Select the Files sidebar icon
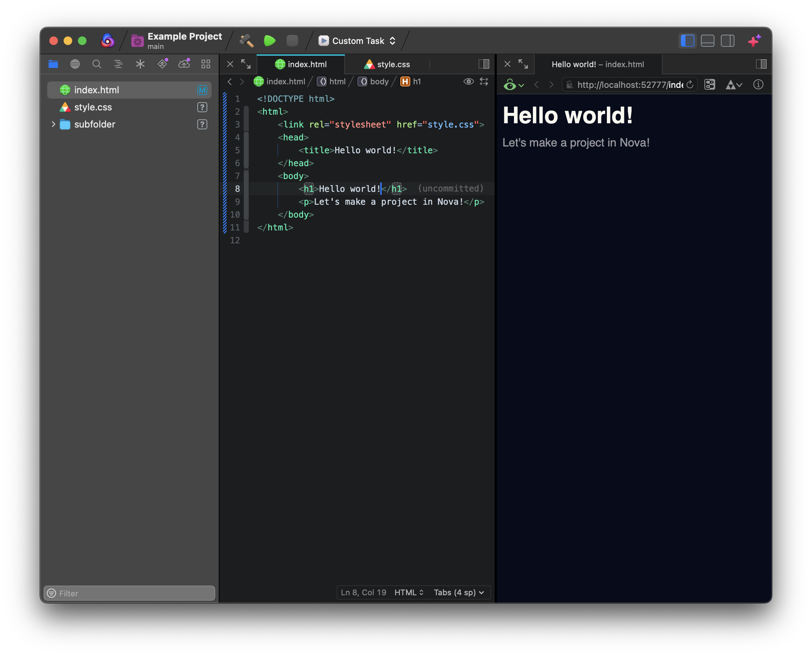 [53, 64]
